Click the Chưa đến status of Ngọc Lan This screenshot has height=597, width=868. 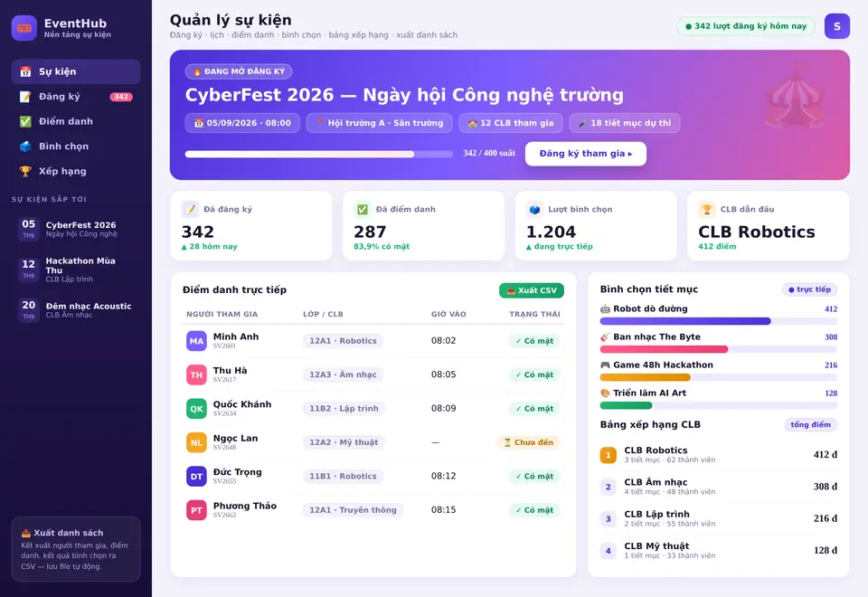click(528, 442)
